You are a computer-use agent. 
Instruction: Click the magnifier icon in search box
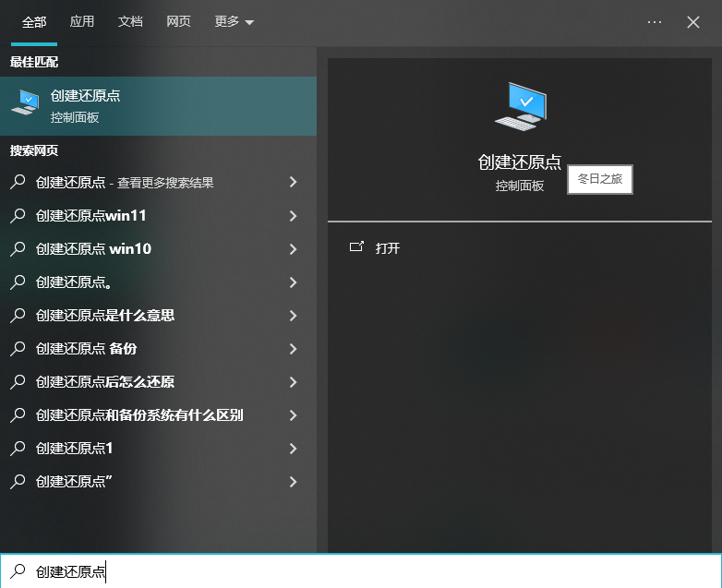pyautogui.click(x=18, y=571)
